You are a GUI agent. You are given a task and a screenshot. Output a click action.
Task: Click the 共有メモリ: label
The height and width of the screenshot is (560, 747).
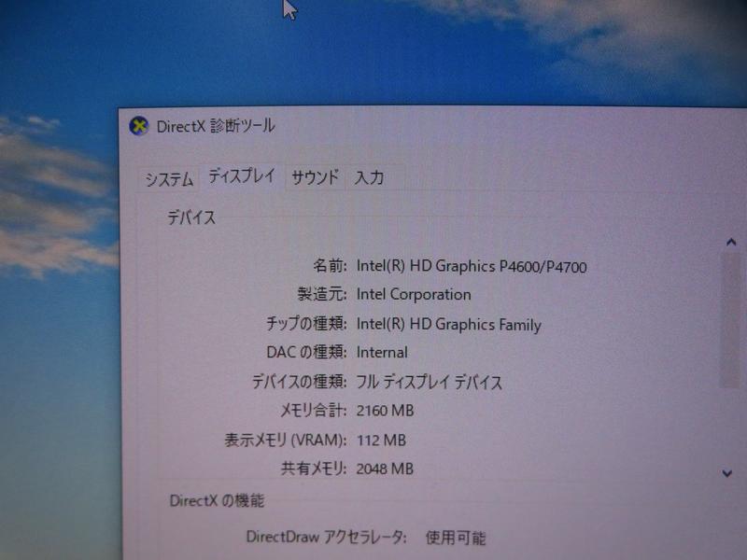pyautogui.click(x=314, y=469)
